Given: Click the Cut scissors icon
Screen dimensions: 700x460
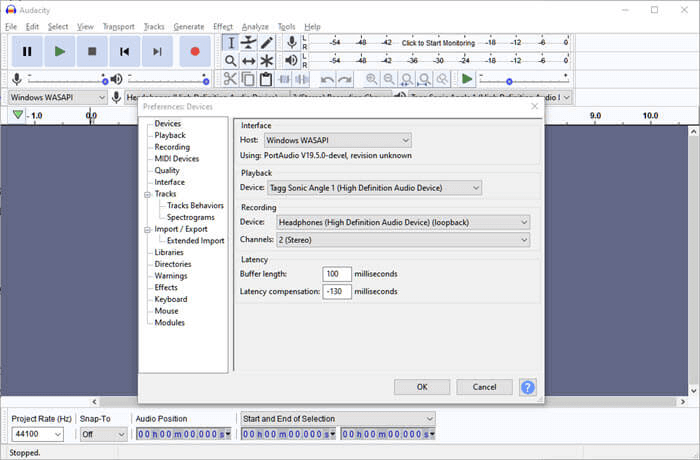Looking at the screenshot, I should point(230,79).
